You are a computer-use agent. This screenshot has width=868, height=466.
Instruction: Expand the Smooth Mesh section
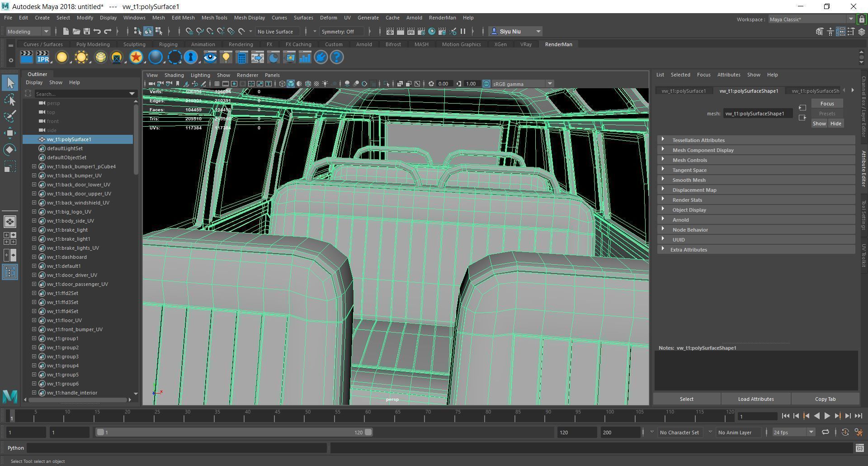[756, 180]
